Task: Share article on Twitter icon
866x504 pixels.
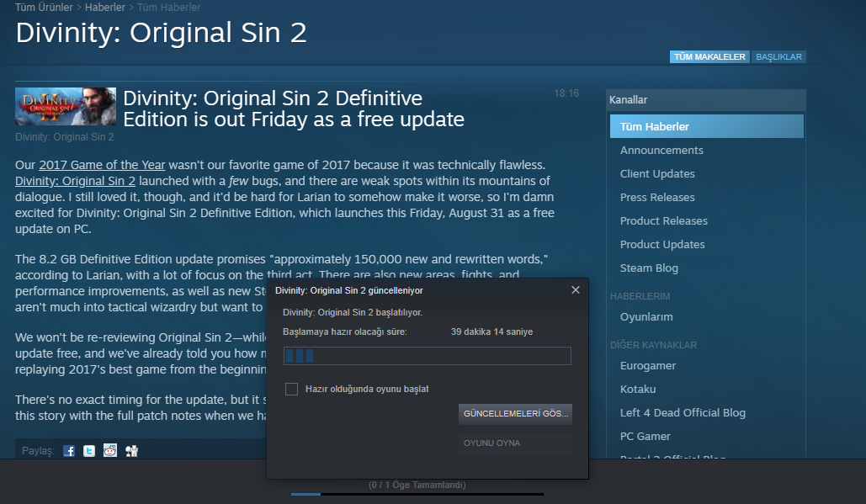Action: click(x=89, y=451)
